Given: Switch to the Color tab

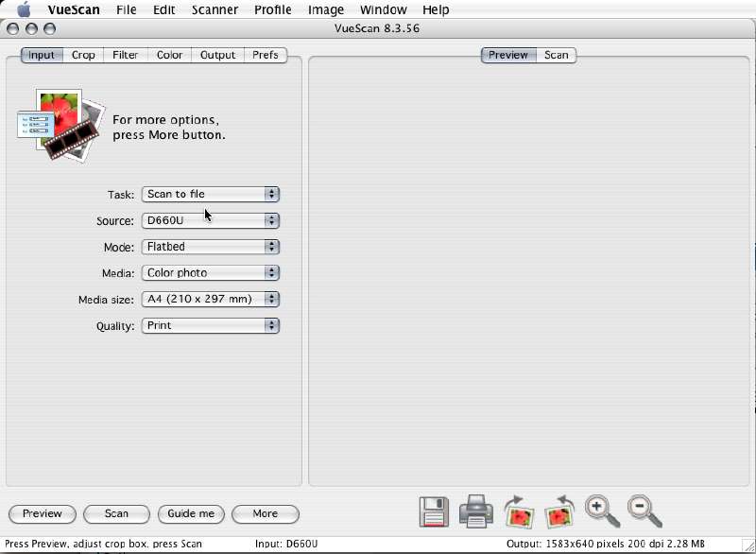Looking at the screenshot, I should pyautogui.click(x=170, y=55).
